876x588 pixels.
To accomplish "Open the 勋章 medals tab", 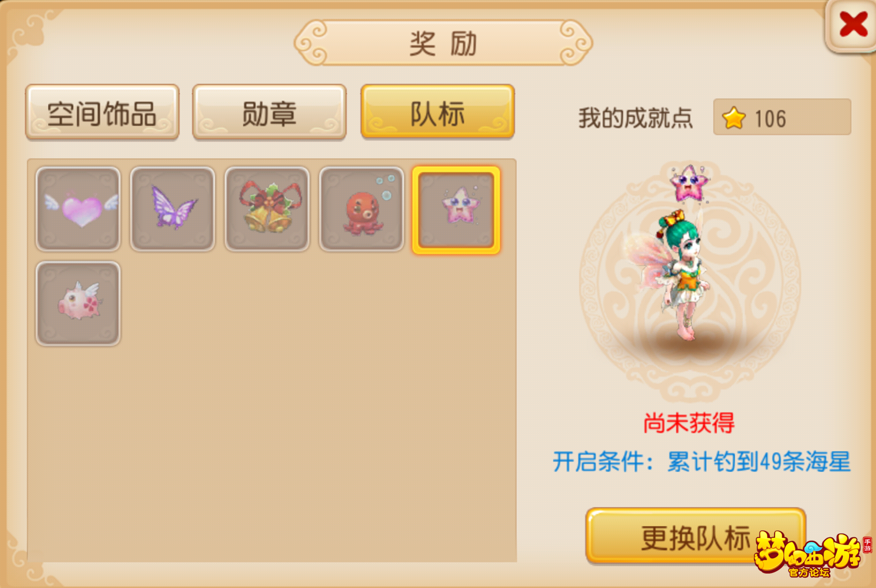I will (x=270, y=112).
